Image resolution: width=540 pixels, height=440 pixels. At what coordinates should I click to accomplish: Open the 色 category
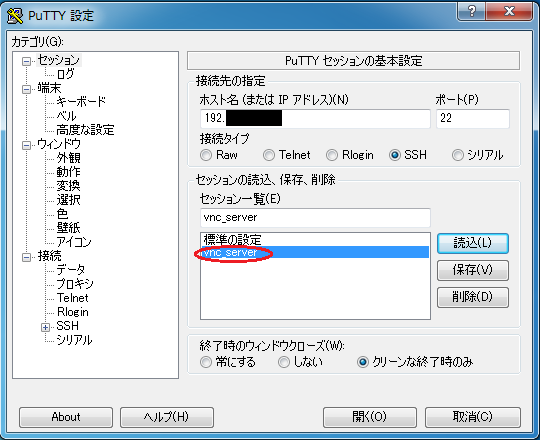tap(62, 214)
